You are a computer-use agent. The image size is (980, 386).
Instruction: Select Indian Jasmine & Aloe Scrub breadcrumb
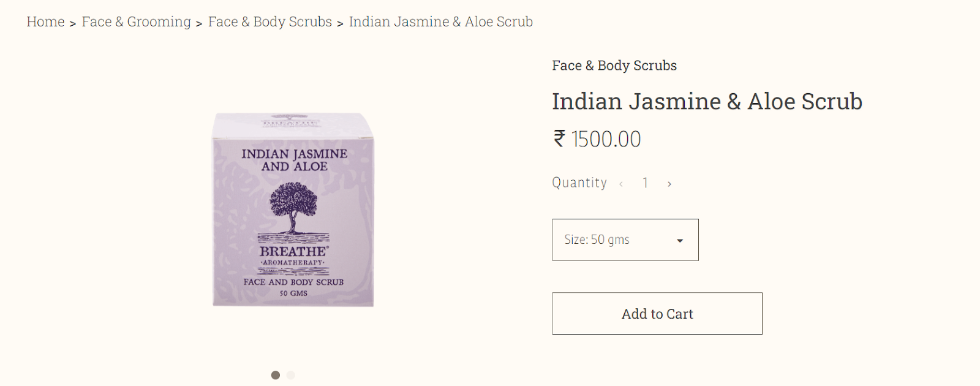(440, 22)
